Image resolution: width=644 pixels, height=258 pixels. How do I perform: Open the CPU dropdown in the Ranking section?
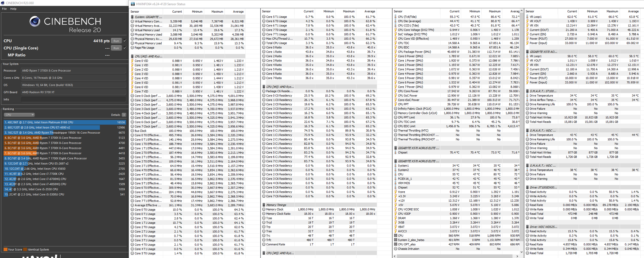tap(19, 115)
